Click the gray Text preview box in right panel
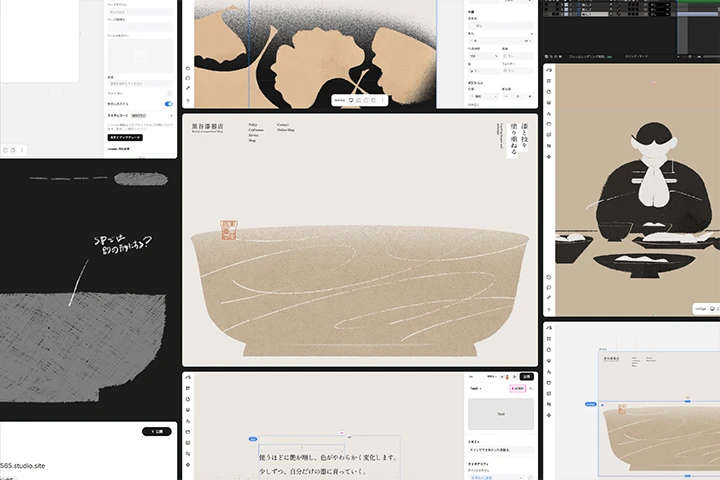This screenshot has width=720, height=480. coord(501,414)
